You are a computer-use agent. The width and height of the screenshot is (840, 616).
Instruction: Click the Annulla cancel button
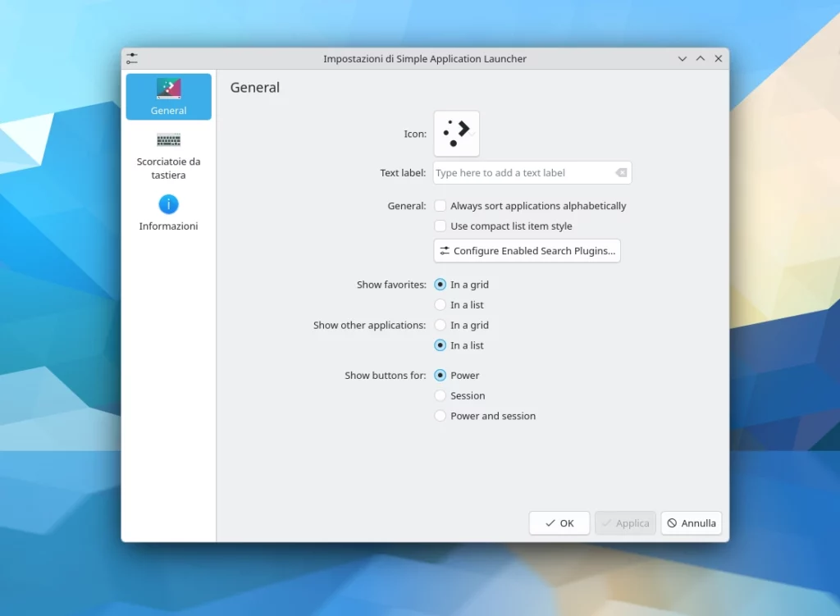point(691,523)
